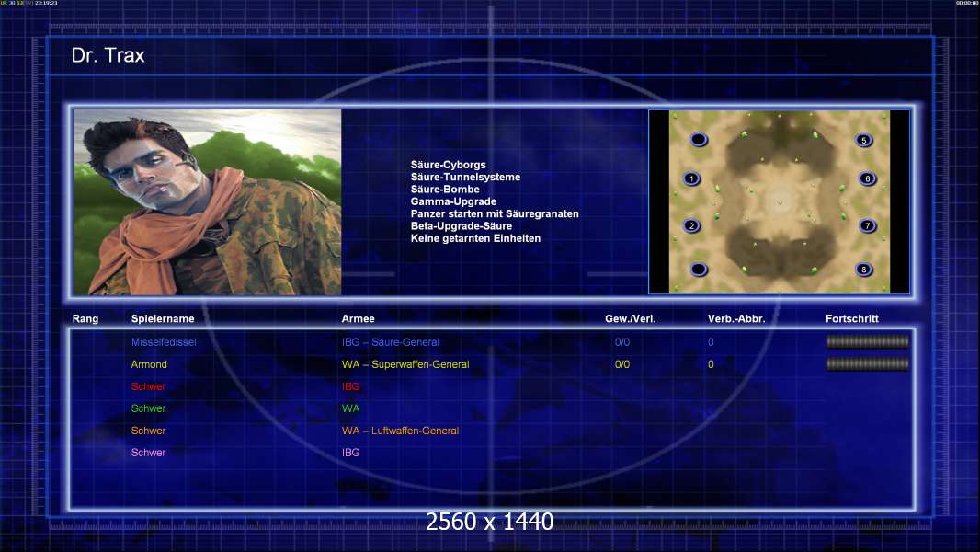Click the 'Säure-Tunnelsysteme' ability line

465,177
